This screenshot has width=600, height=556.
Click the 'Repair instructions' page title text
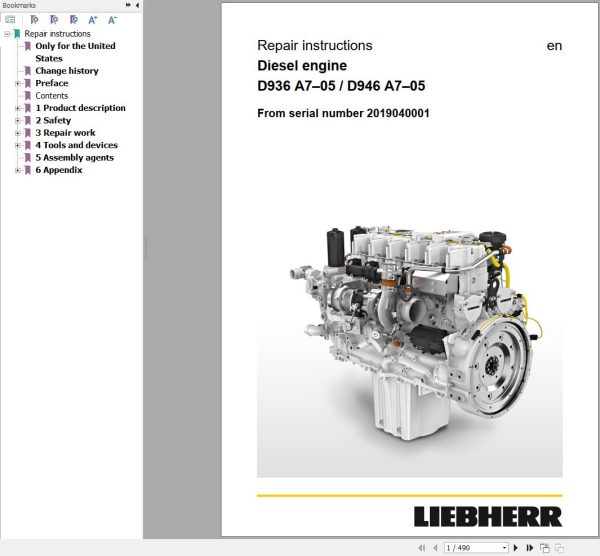(x=315, y=46)
